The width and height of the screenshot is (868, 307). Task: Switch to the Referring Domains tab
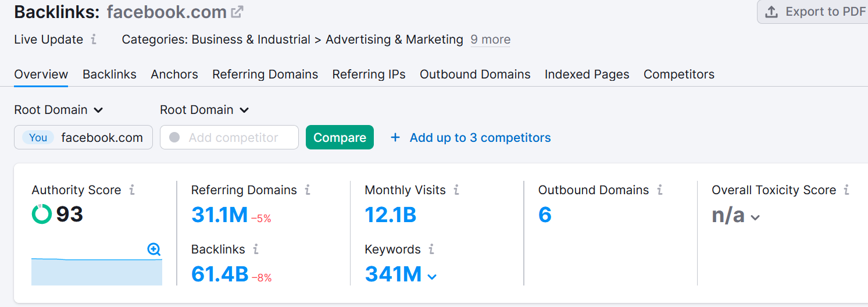pos(265,74)
